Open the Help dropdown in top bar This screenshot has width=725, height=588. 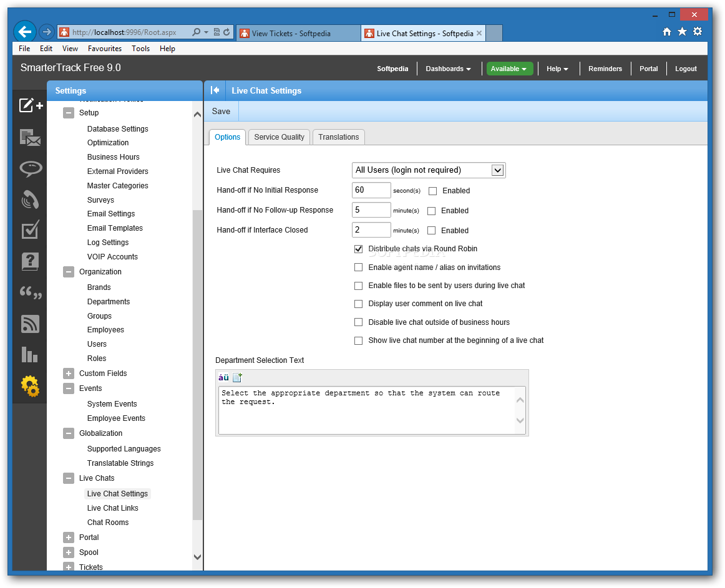tap(557, 69)
